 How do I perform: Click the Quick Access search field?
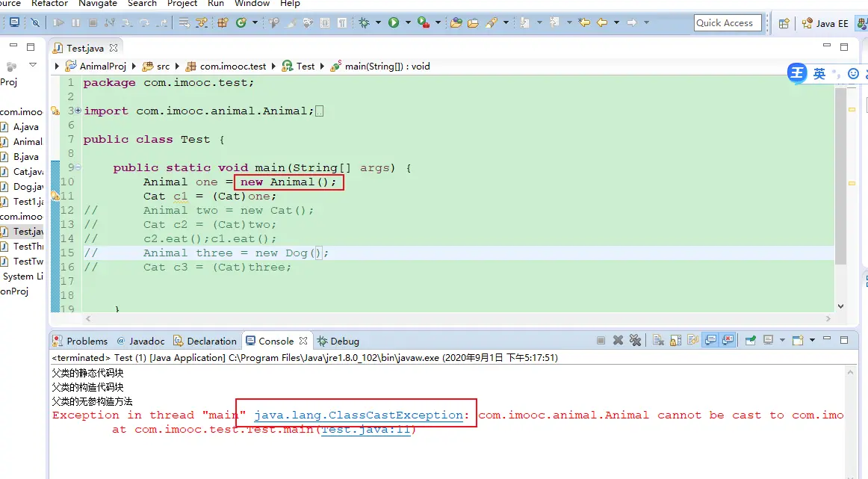point(727,23)
